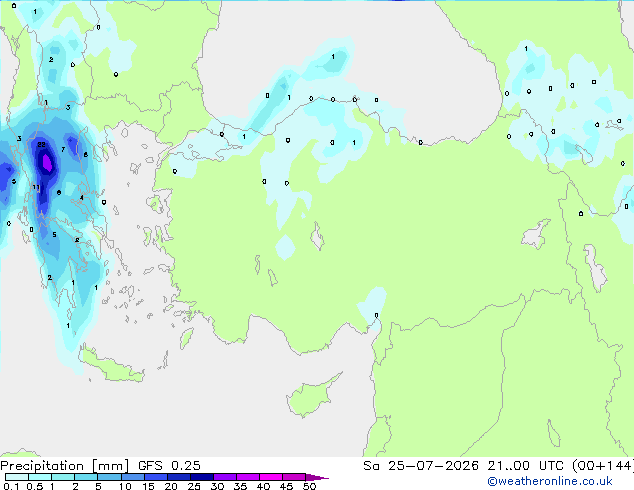Click the 10 legend scale label
Screen dimensions: 634x490
coord(125,486)
